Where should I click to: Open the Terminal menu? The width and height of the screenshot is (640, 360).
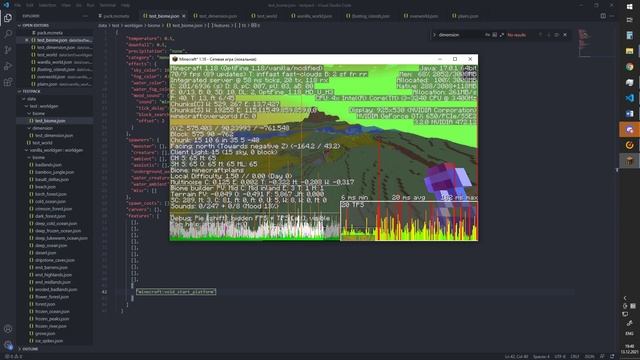pos(108,5)
